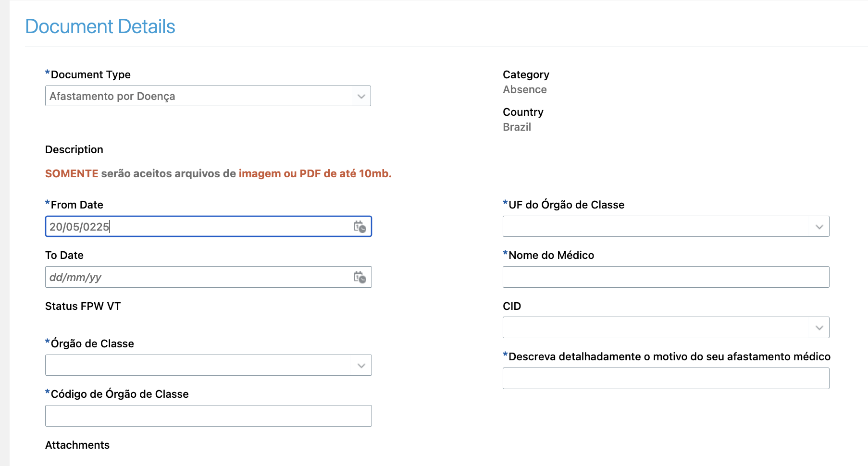Select the Brazil country value
The height and width of the screenshot is (466, 868).
tap(517, 127)
